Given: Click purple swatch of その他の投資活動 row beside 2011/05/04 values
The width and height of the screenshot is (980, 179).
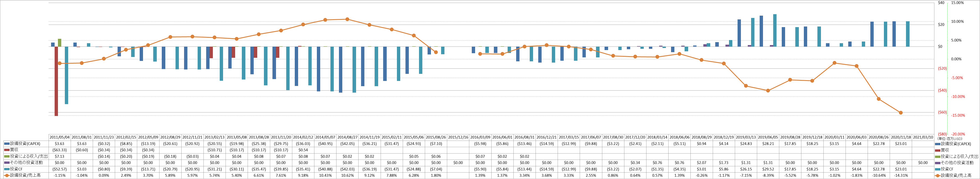Looking at the screenshot, I should click(7, 163).
